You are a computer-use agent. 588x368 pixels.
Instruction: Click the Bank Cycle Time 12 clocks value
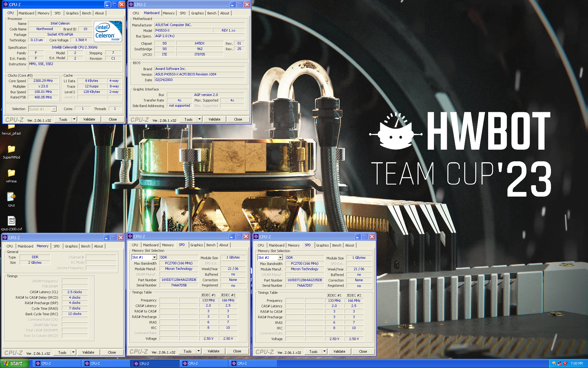[x=75, y=314]
